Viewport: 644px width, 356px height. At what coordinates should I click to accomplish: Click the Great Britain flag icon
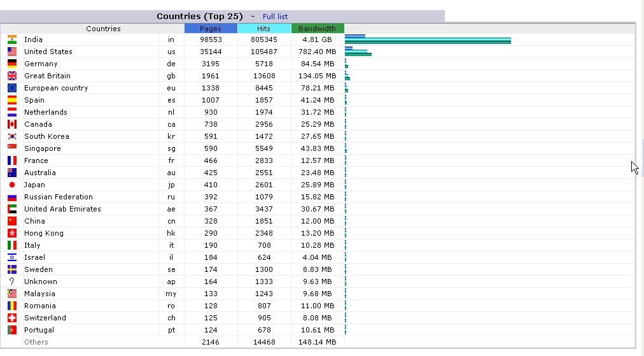(12, 76)
